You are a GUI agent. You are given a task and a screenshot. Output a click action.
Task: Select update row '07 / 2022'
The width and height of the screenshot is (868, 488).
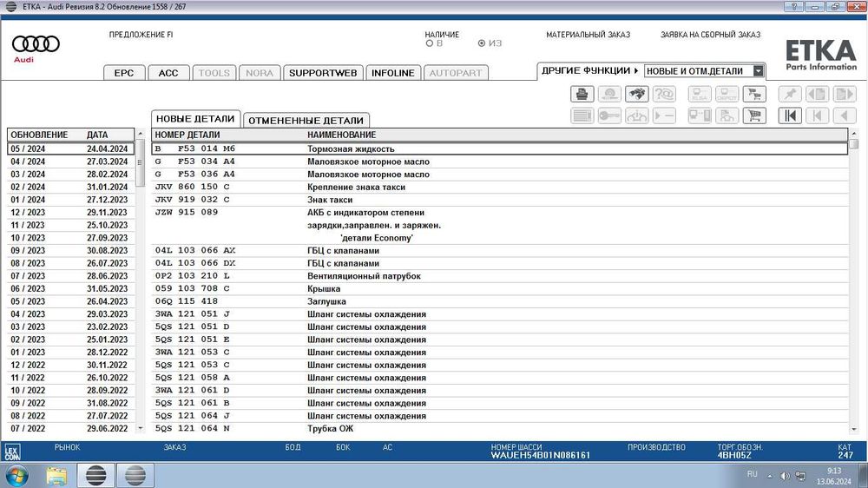(71, 429)
